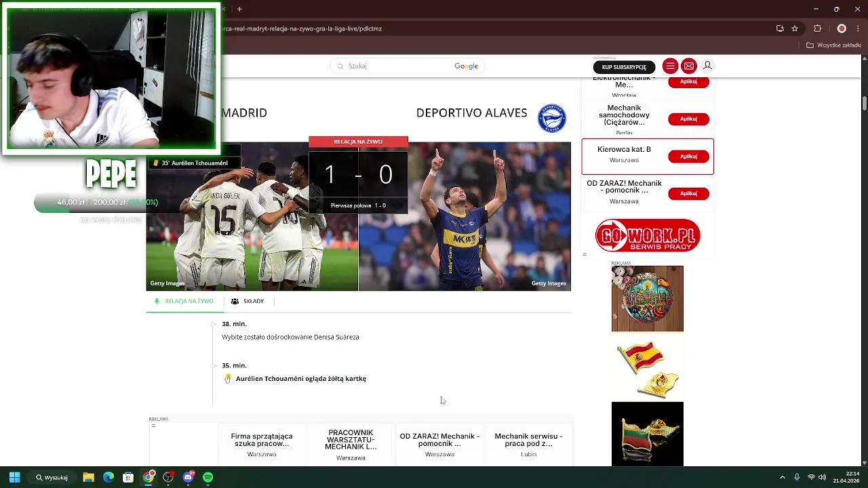Open the Wszystkie zakładki bookmarks folder
The image size is (868, 488).
pos(834,45)
